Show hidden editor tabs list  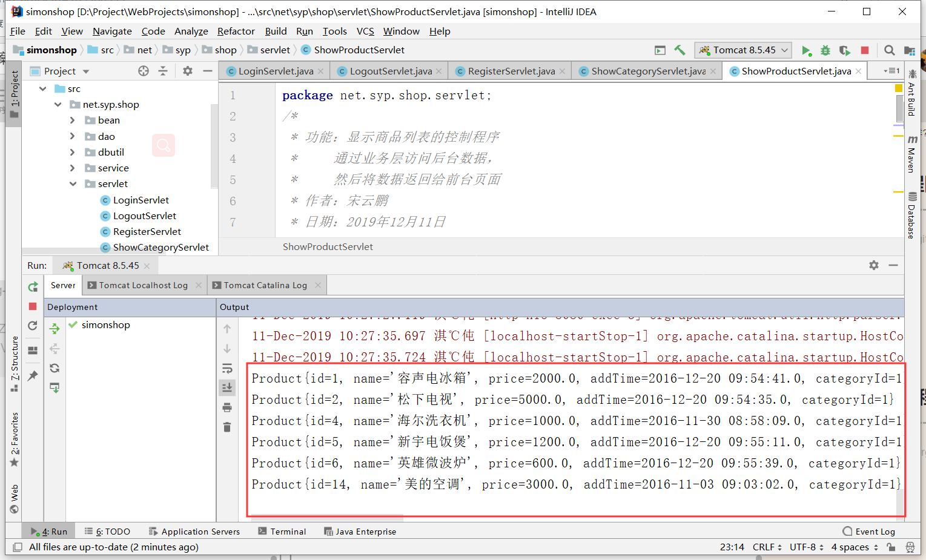point(891,71)
